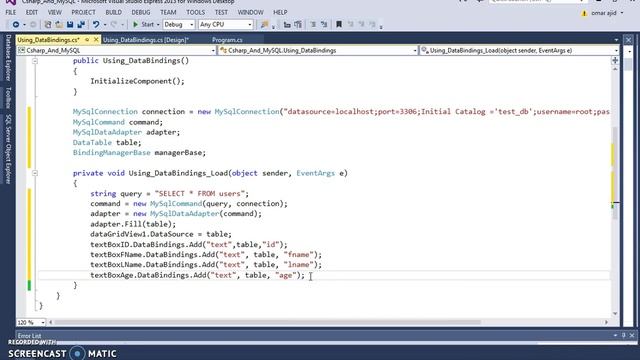Open the FILE menu
This screenshot has width=640, height=360.
(11, 12)
